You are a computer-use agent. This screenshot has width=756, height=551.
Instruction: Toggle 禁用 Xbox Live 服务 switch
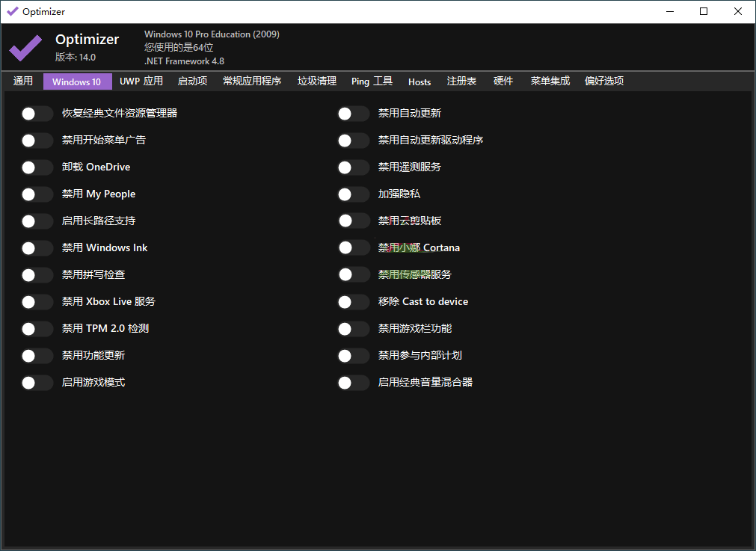pyautogui.click(x=37, y=302)
